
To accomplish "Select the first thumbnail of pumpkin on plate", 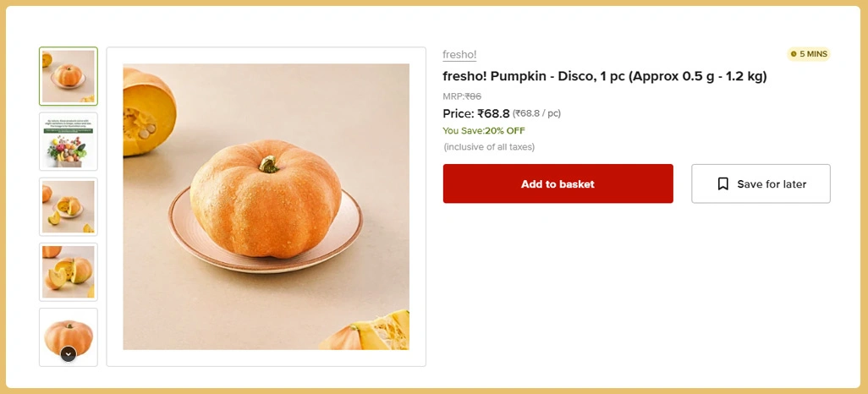I will tap(69, 76).
